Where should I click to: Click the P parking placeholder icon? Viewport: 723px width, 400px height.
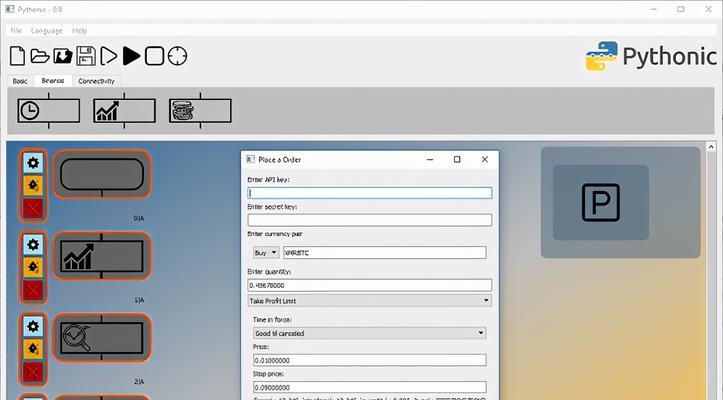(x=601, y=202)
